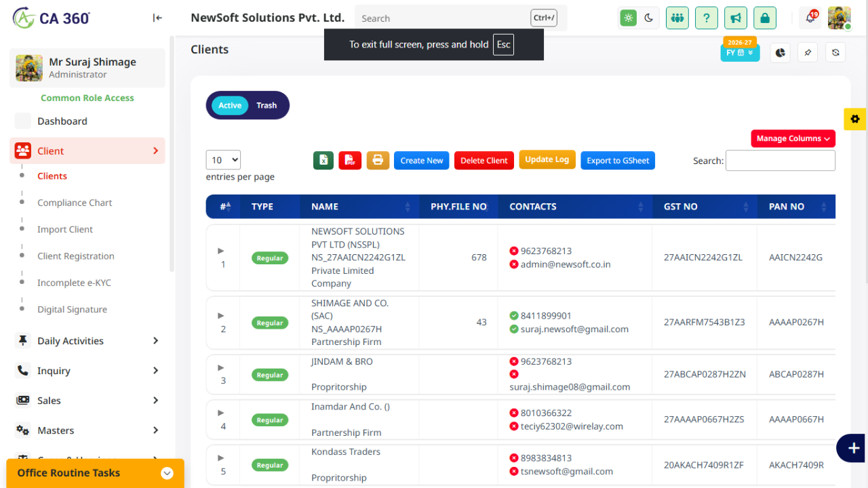Focus the table Search input field
Screen dimensions: 868x488
781,161
